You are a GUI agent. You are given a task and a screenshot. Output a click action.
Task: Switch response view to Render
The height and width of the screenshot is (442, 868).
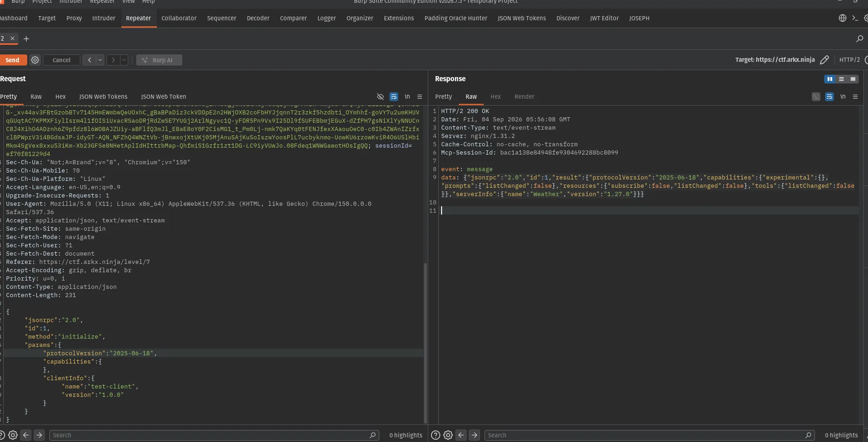pos(524,96)
